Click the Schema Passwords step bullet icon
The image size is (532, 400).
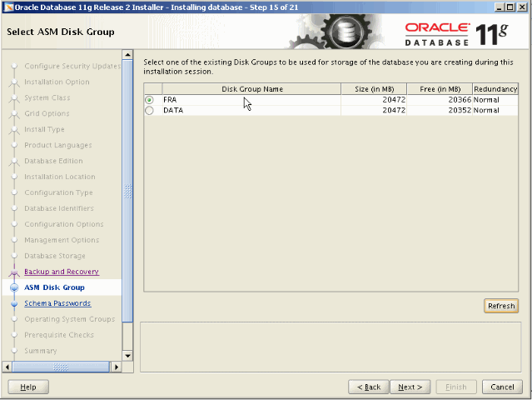click(x=14, y=303)
